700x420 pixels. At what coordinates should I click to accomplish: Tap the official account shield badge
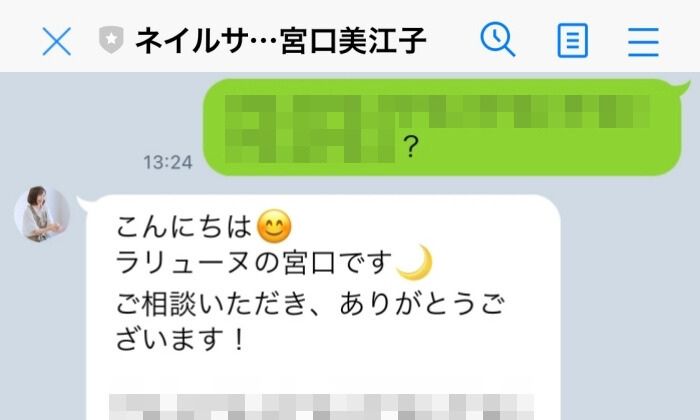111,40
